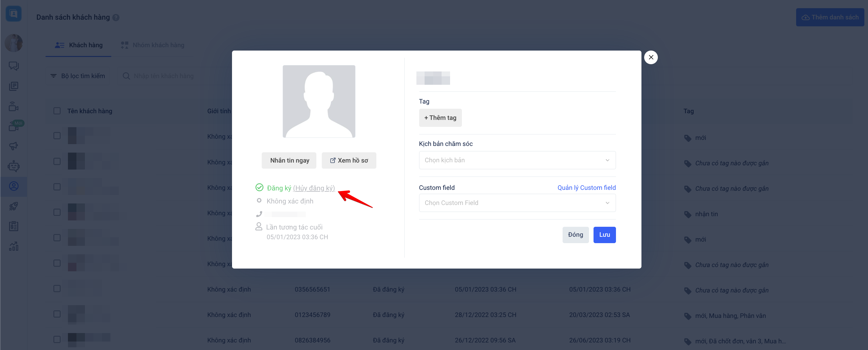
Task: Open the order invoice sidebar icon
Action: 13,226
